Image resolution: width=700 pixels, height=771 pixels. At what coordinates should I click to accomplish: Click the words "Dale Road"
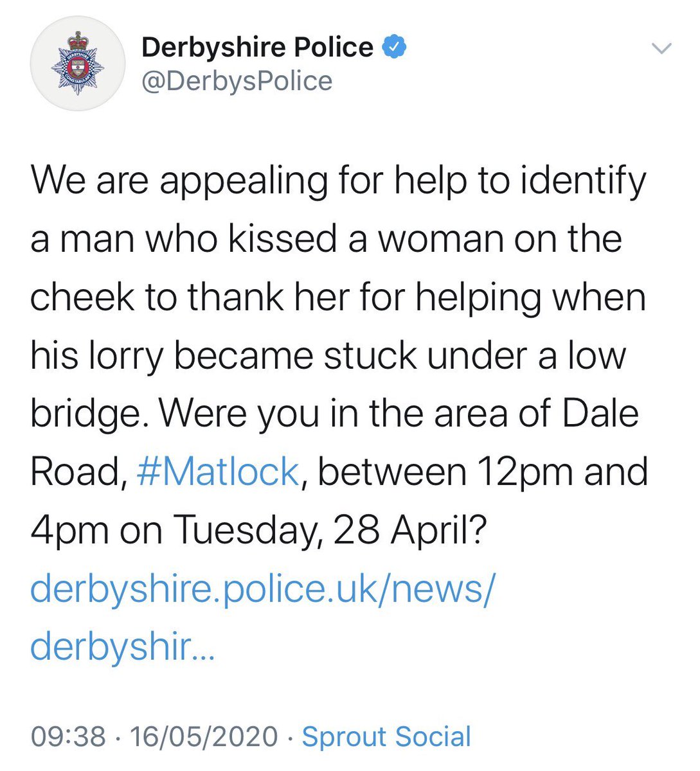click(335, 443)
